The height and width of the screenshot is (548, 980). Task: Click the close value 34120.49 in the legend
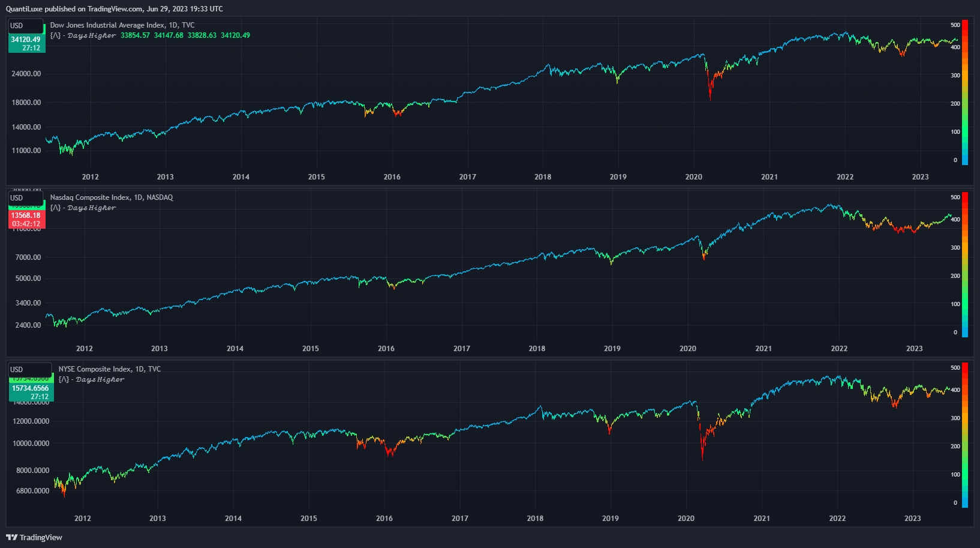235,35
